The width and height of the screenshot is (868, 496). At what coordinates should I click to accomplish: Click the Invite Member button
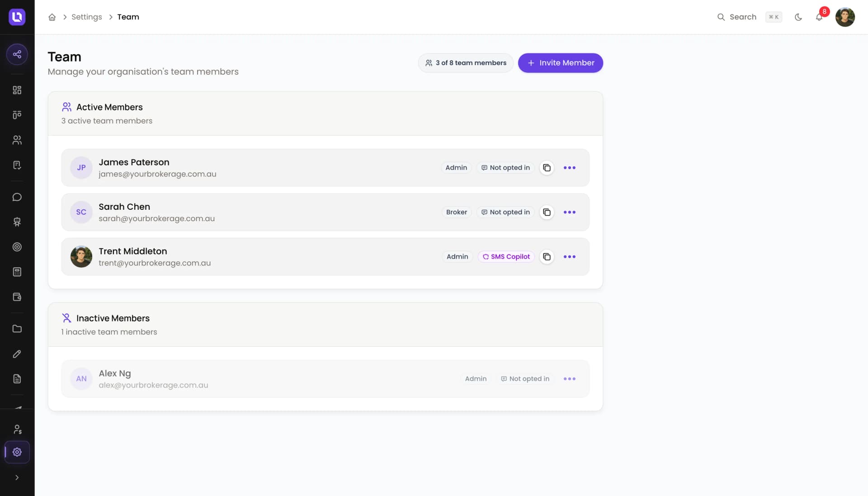tap(561, 63)
